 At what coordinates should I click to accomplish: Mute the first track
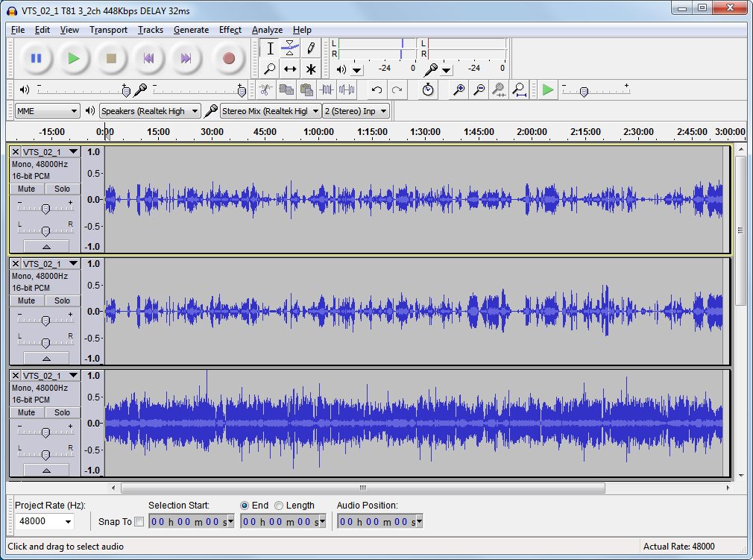click(27, 189)
